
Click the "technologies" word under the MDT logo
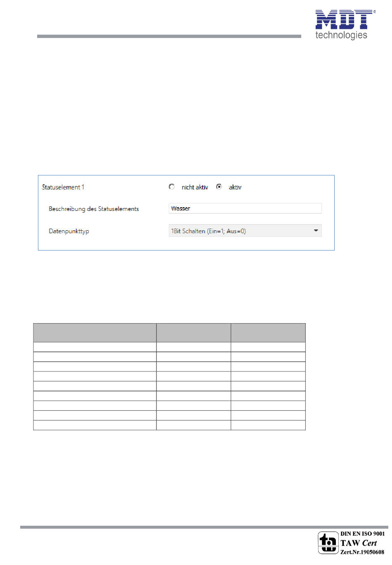pyautogui.click(x=341, y=35)
